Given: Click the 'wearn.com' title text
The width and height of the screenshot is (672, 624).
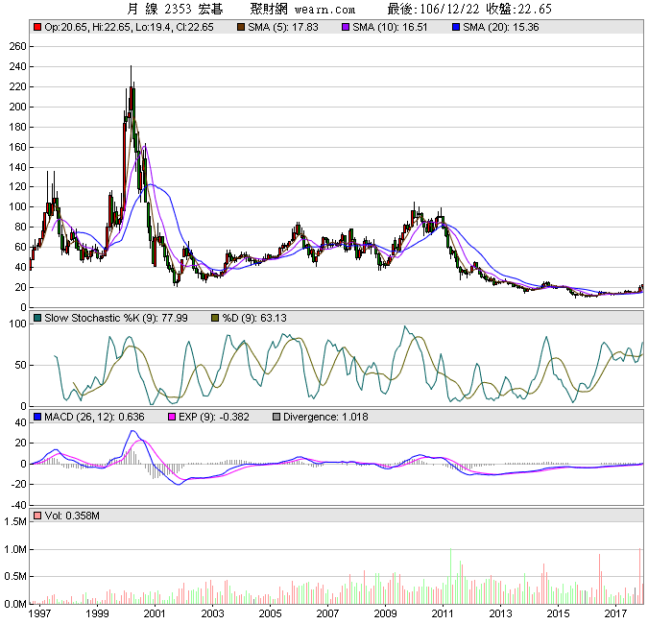Looking at the screenshot, I should pos(324,9).
